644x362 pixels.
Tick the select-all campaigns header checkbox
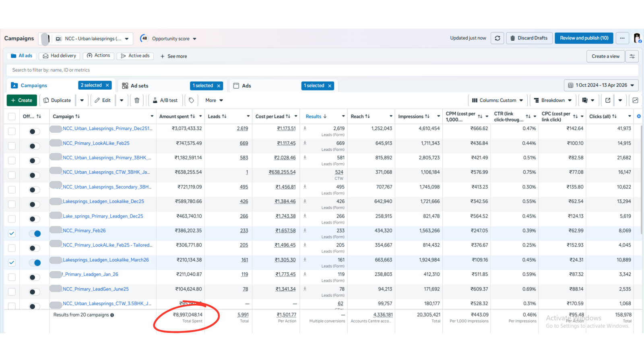point(12,117)
